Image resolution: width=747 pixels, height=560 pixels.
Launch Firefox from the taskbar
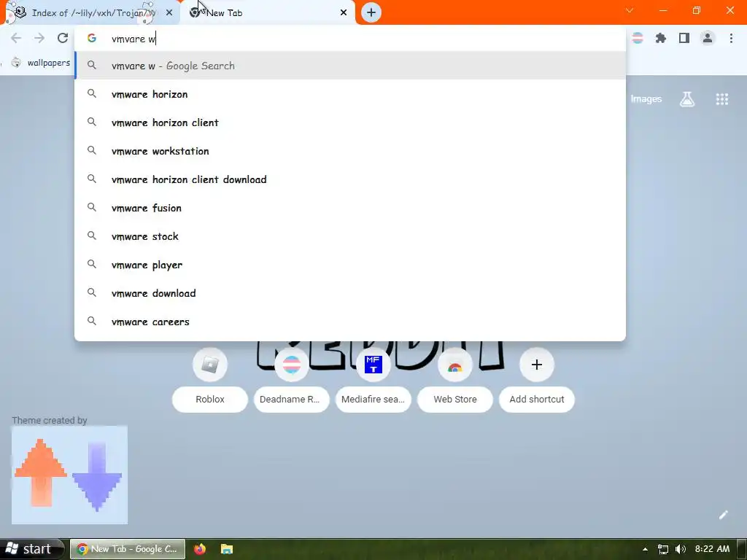[200, 549]
